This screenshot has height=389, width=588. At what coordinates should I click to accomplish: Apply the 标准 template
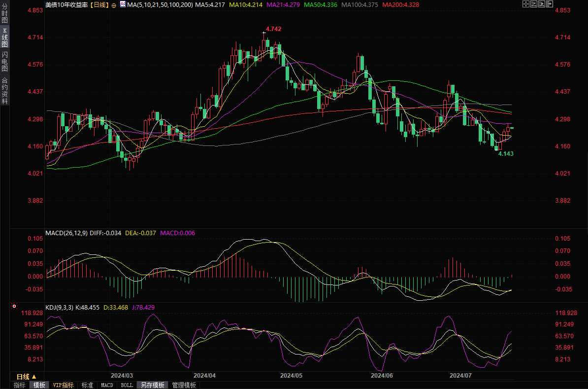point(87,385)
